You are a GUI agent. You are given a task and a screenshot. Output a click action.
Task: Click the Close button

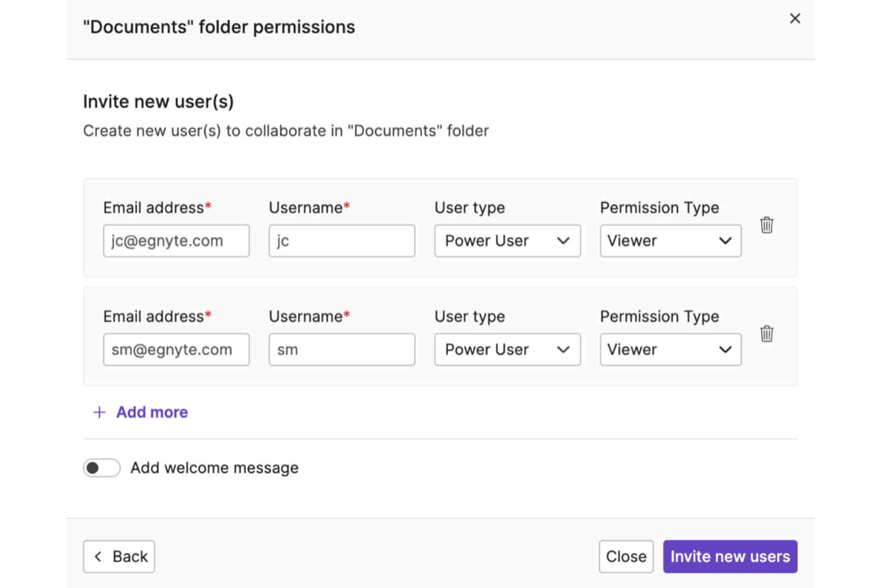[x=626, y=556]
